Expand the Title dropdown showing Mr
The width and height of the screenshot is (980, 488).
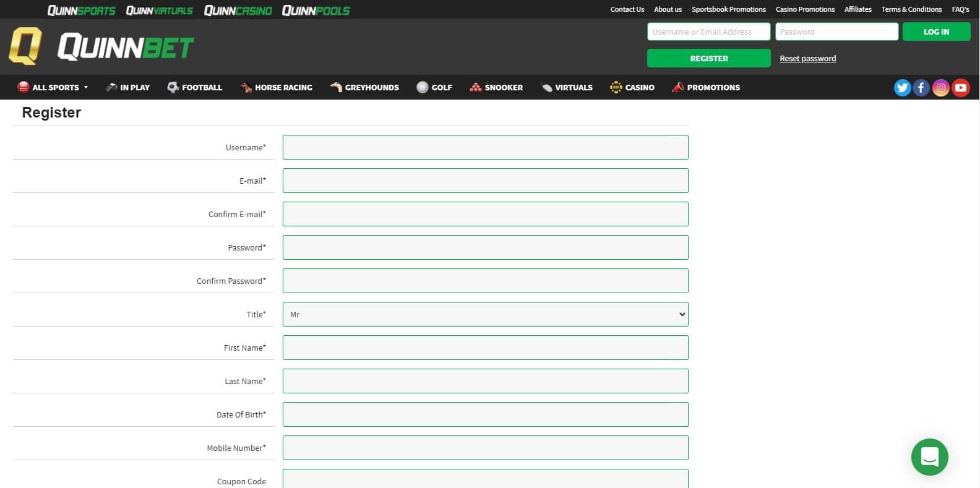485,314
